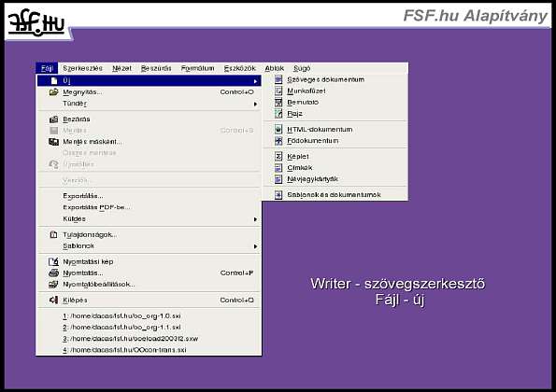Choose Nyomtatási kép menu entry
556x392 pixels.
tap(149, 261)
